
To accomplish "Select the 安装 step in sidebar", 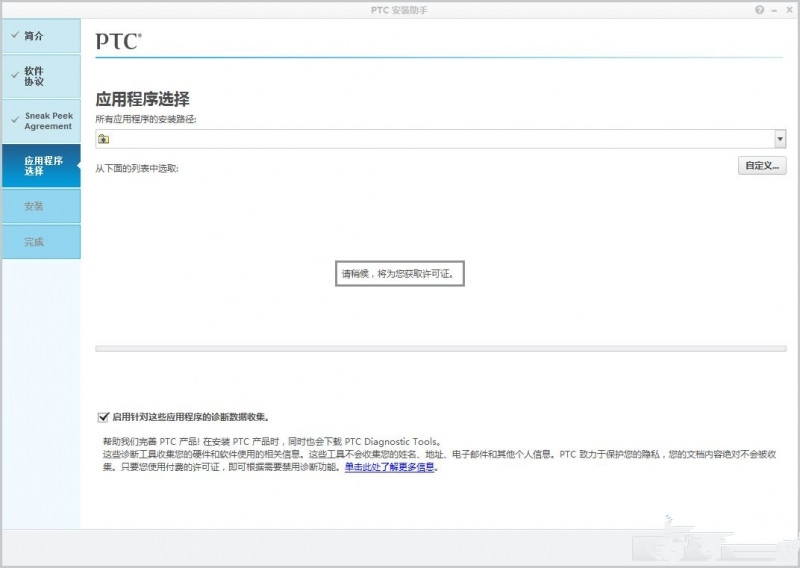I will tap(41, 206).
